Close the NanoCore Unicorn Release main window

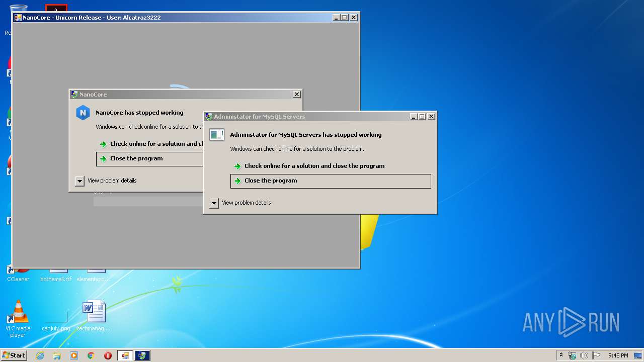click(x=354, y=18)
